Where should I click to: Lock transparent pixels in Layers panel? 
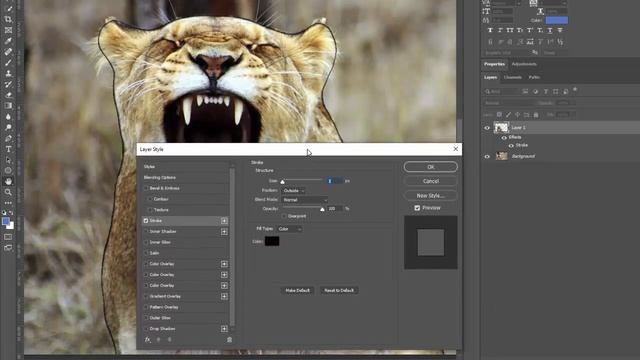(499, 115)
